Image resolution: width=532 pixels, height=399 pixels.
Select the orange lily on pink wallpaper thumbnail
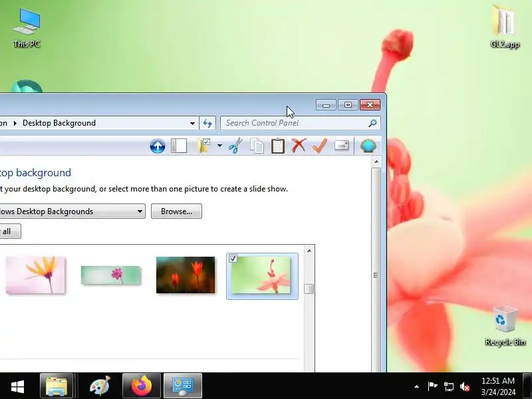click(35, 275)
